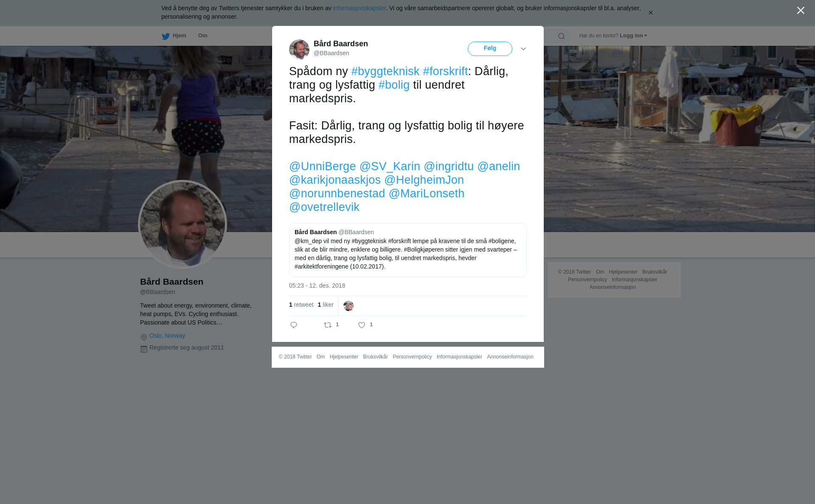
Task: Open the informasjonskapsler link in banner
Action: click(x=359, y=8)
